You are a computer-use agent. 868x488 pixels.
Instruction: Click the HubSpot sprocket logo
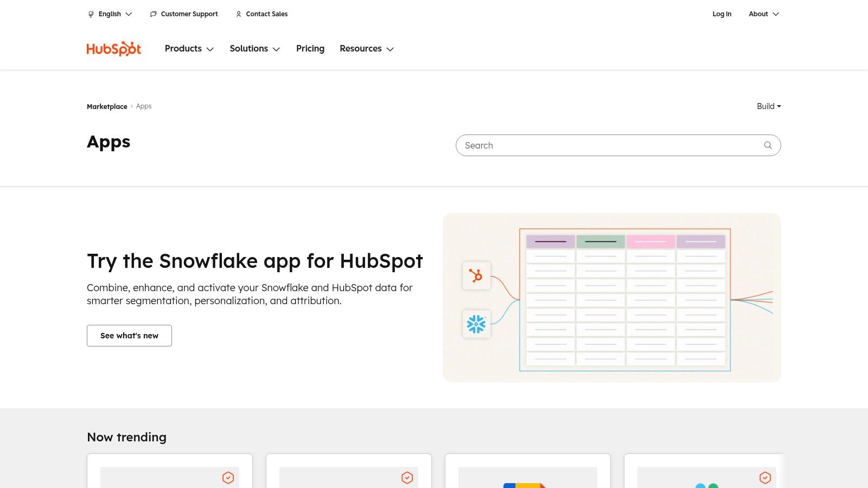pos(113,48)
